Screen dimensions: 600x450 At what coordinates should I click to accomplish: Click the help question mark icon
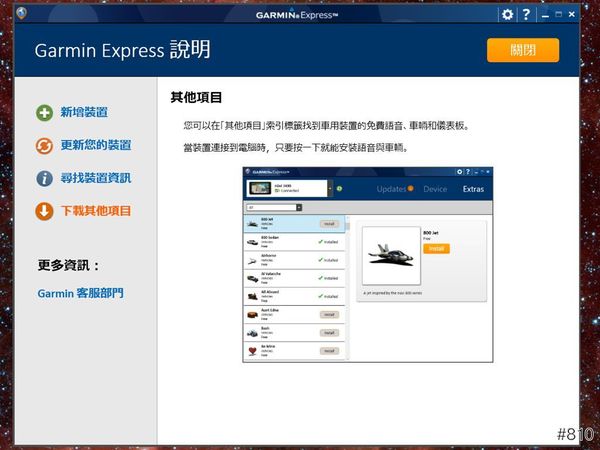pyautogui.click(x=526, y=15)
